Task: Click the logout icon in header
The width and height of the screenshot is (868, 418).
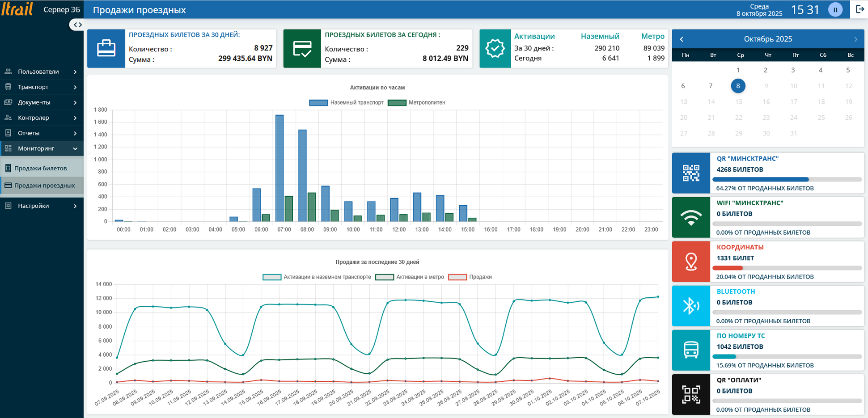Action: coord(860,9)
